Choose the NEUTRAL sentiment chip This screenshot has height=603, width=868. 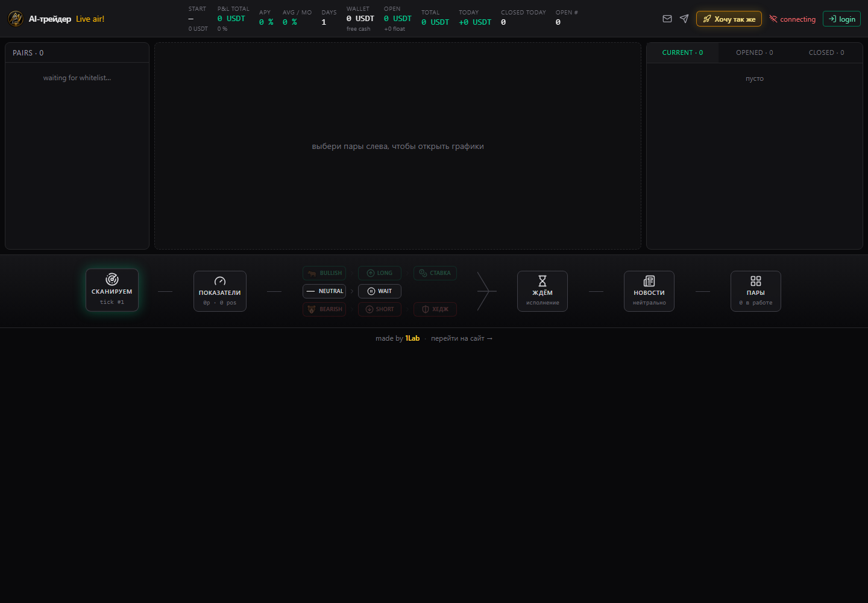324,291
